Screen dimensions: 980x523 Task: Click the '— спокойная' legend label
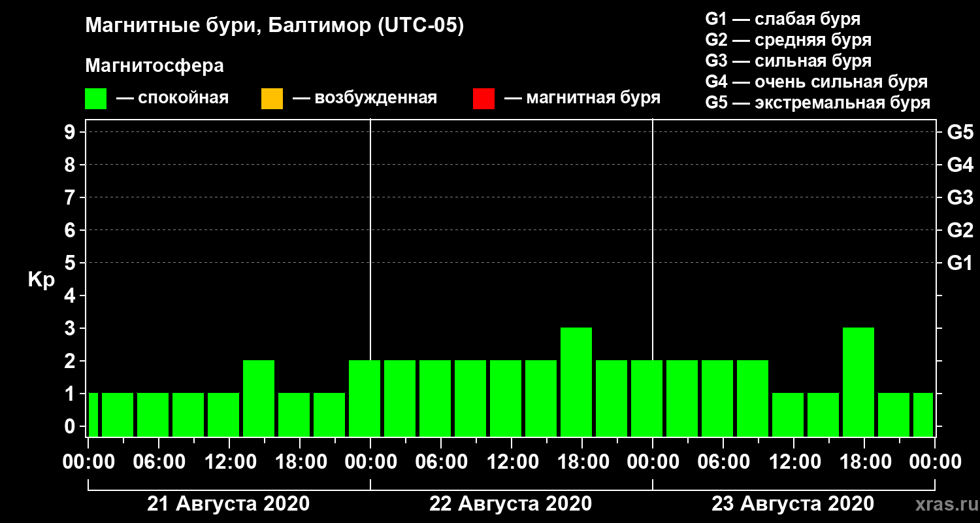(x=172, y=98)
